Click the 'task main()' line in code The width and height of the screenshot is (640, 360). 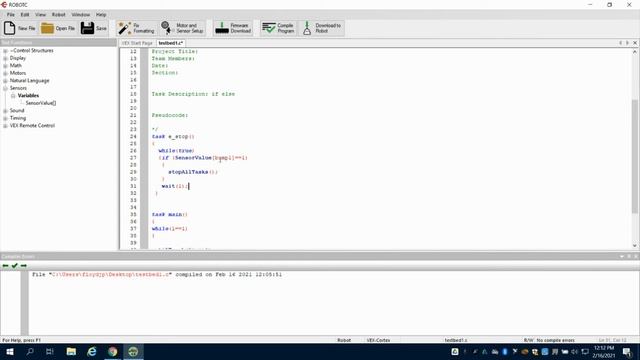click(169, 214)
